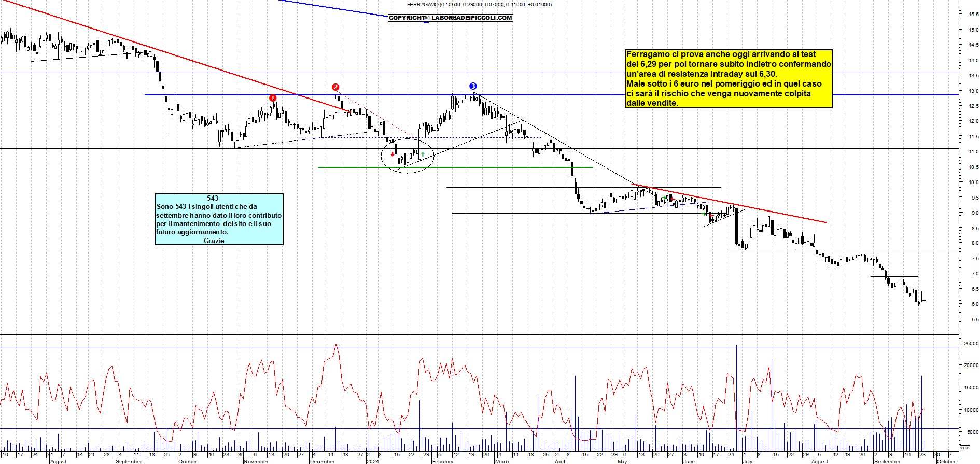Click the 25000 volume axis label

click(x=971, y=343)
